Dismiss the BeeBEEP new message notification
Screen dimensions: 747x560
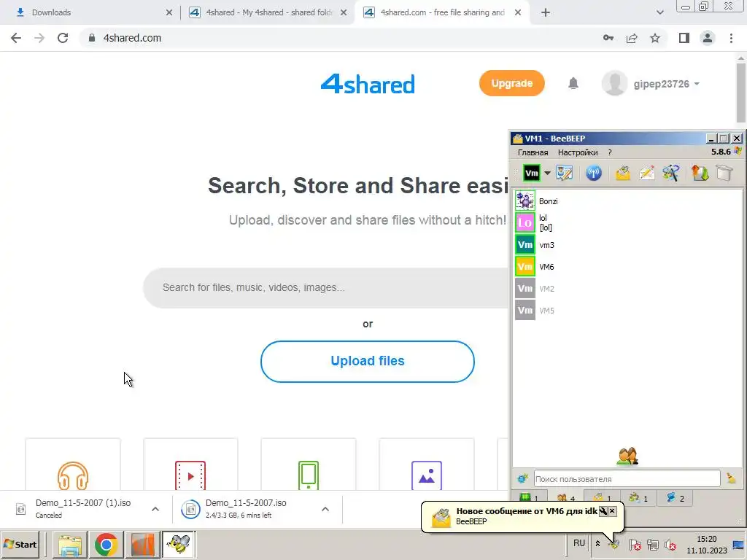(x=613, y=511)
